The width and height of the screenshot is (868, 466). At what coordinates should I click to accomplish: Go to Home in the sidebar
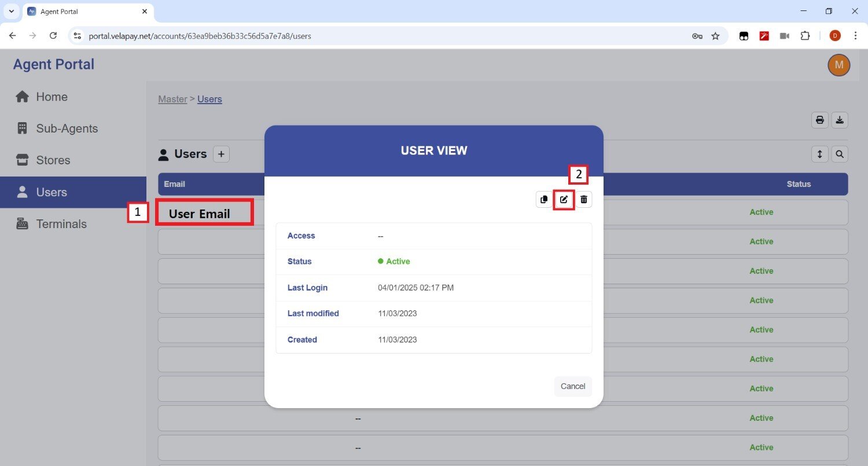point(52,97)
